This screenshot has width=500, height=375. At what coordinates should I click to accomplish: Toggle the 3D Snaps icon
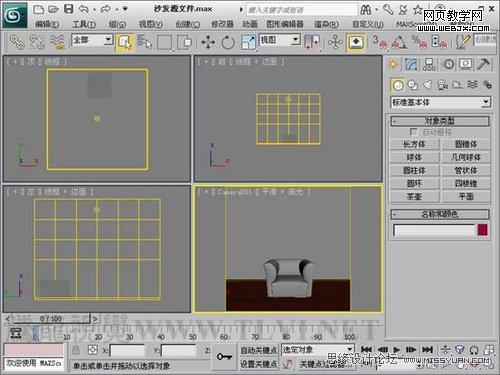point(380,42)
